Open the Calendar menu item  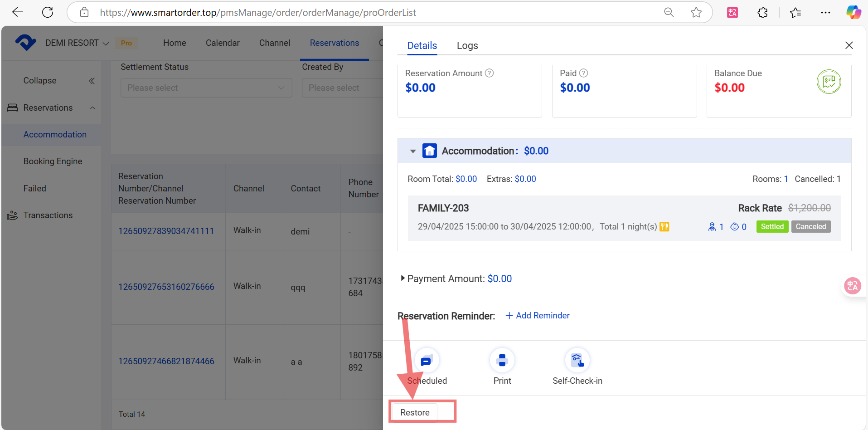pos(222,43)
